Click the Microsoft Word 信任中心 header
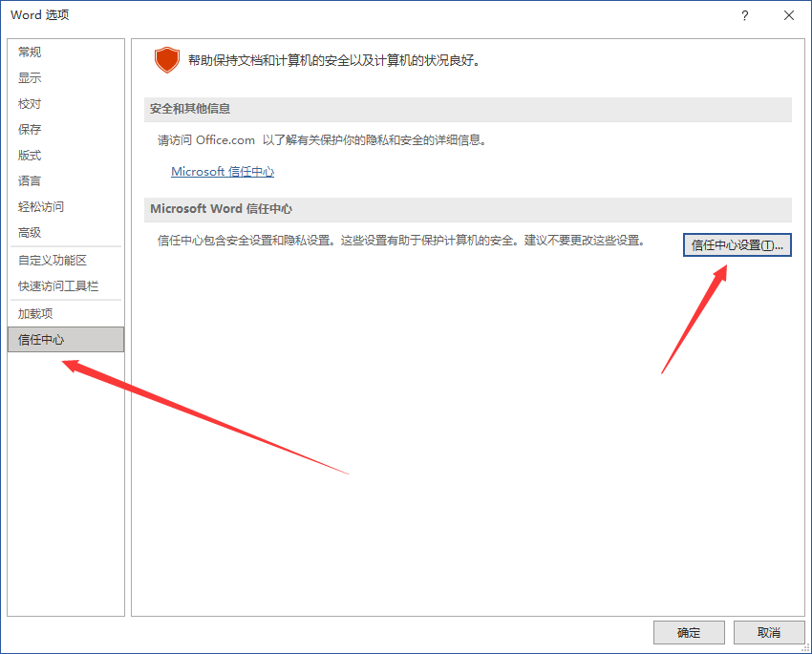This screenshot has height=654, width=812. point(468,209)
